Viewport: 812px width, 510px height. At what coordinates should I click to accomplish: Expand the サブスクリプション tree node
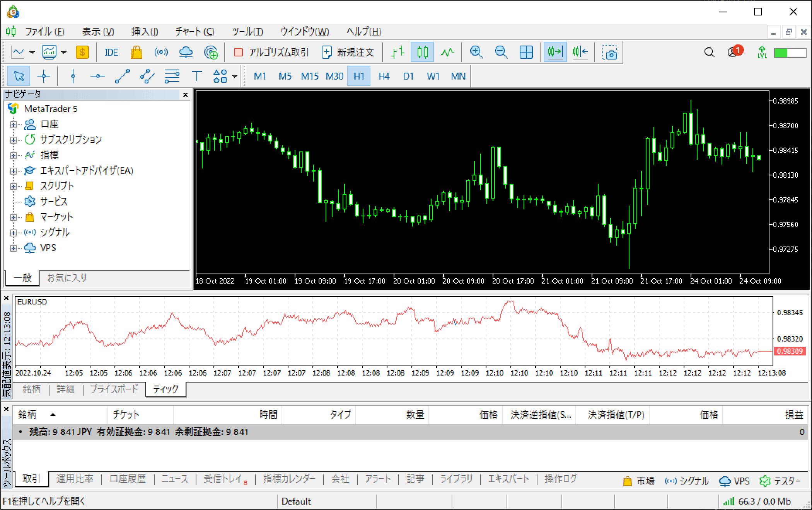pos(14,140)
